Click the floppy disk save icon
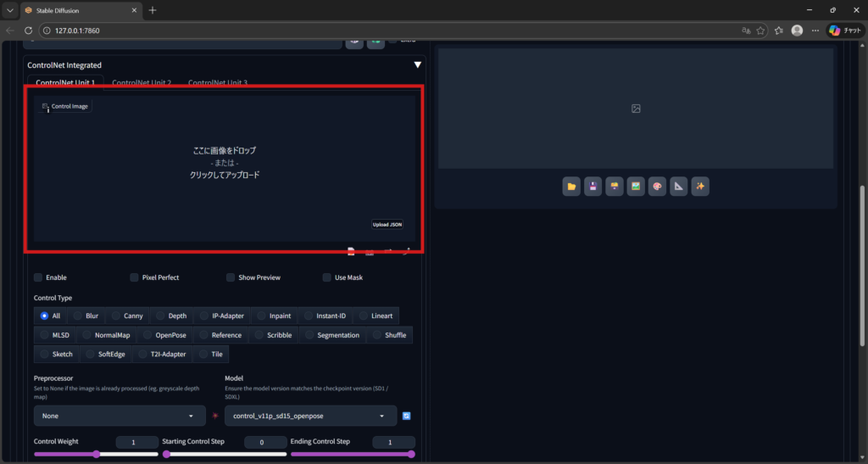Viewport: 868px width, 464px height. 593,187
